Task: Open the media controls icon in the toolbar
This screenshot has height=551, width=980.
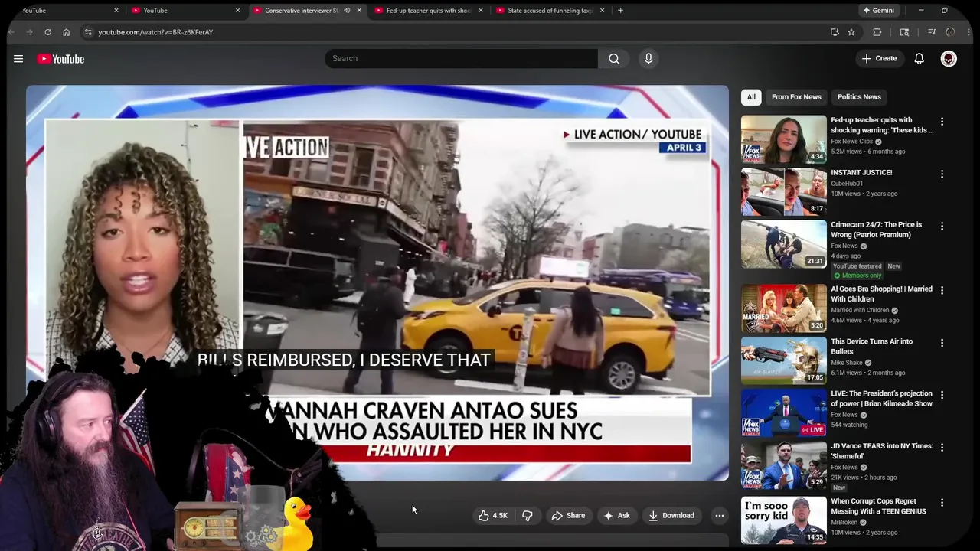Action: [x=932, y=32]
